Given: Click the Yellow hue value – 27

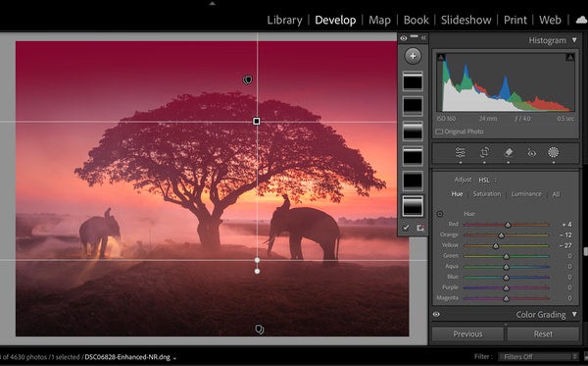Looking at the screenshot, I should tap(565, 245).
